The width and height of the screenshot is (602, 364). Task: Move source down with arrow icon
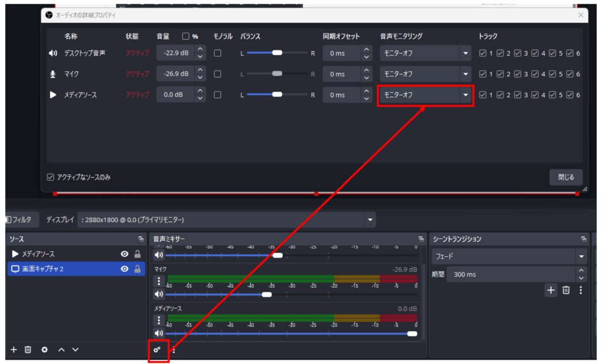(x=75, y=350)
